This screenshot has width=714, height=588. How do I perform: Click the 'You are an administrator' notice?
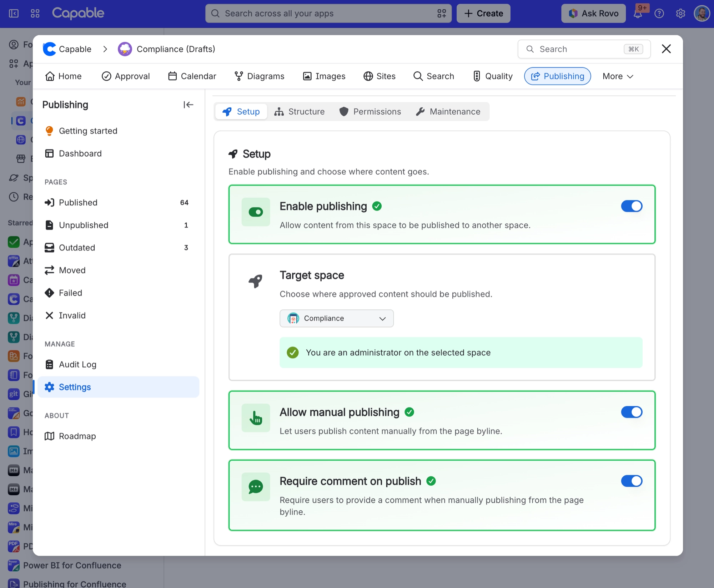pos(461,353)
